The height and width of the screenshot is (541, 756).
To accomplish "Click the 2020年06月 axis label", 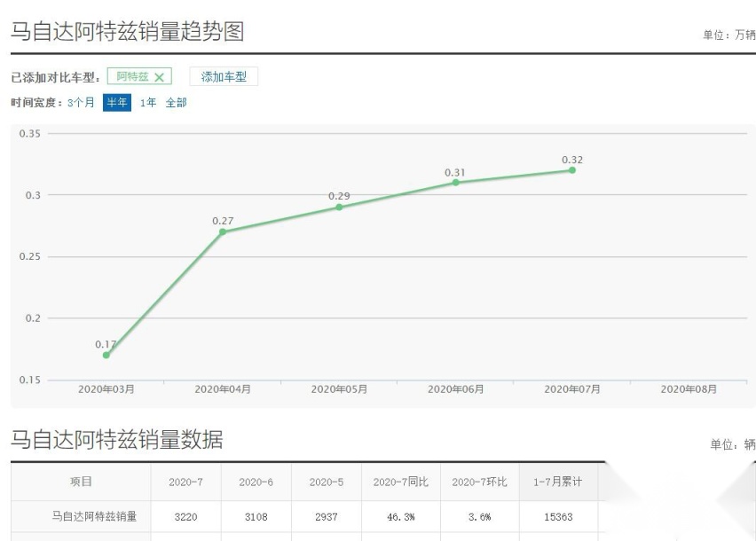I will coord(455,389).
